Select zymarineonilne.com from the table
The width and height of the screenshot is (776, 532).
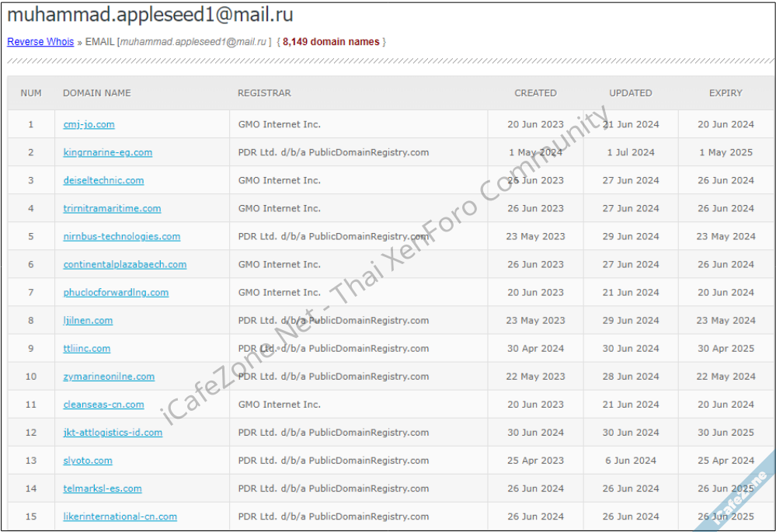pos(108,376)
